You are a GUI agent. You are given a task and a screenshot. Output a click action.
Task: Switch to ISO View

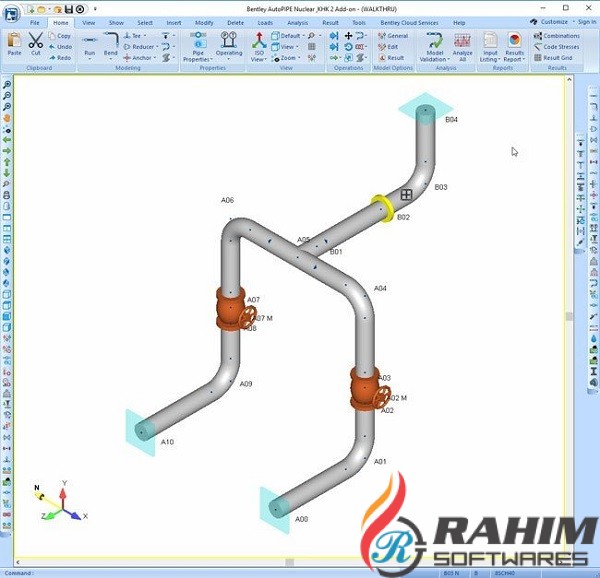[x=259, y=47]
